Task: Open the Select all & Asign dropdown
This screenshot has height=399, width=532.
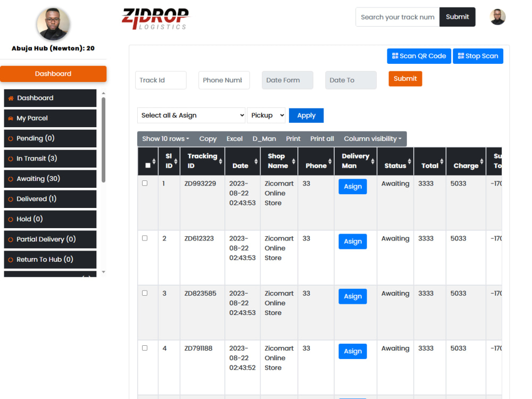Action: tap(192, 115)
